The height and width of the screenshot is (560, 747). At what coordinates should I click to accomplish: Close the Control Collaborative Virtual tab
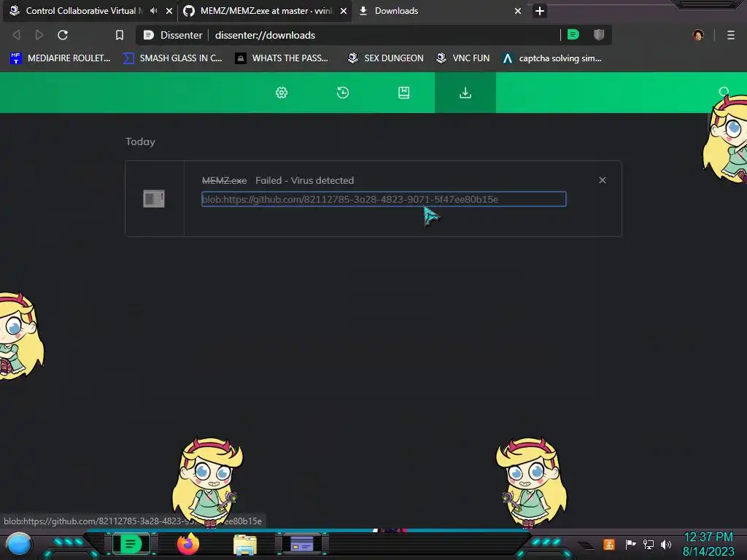point(169,10)
